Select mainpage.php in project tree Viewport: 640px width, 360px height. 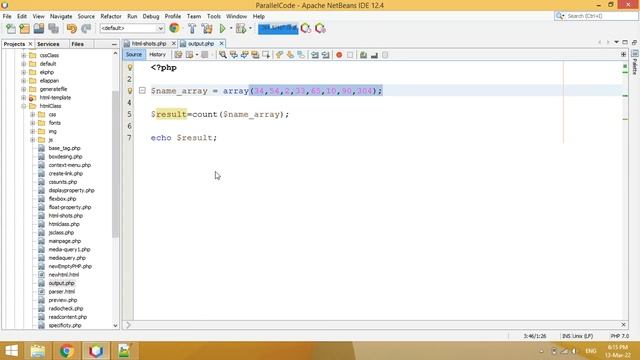point(64,241)
